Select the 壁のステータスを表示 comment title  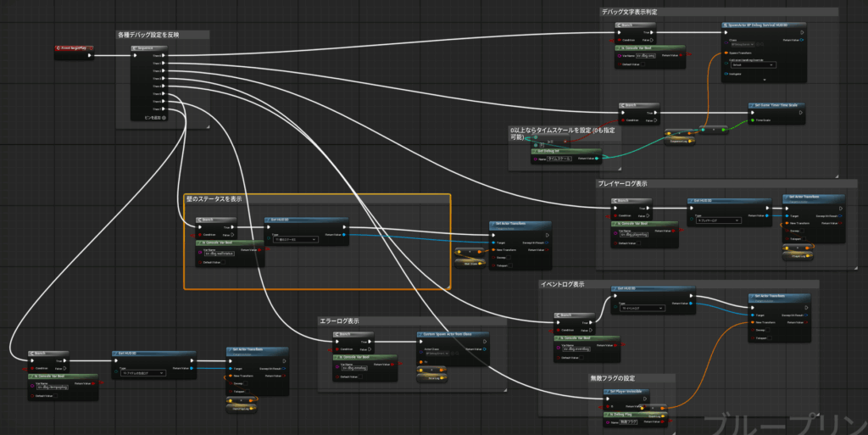(214, 198)
